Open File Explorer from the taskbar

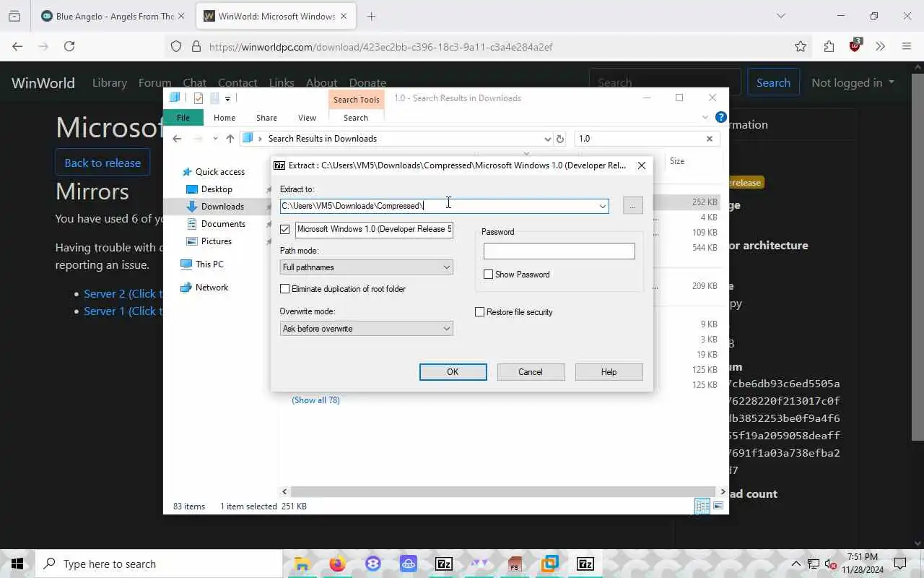coord(302,564)
